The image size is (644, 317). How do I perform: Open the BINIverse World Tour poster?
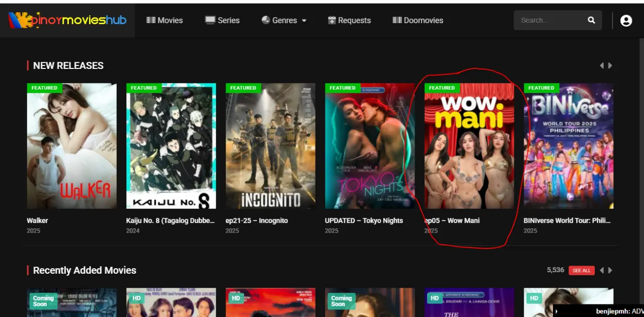[569, 146]
